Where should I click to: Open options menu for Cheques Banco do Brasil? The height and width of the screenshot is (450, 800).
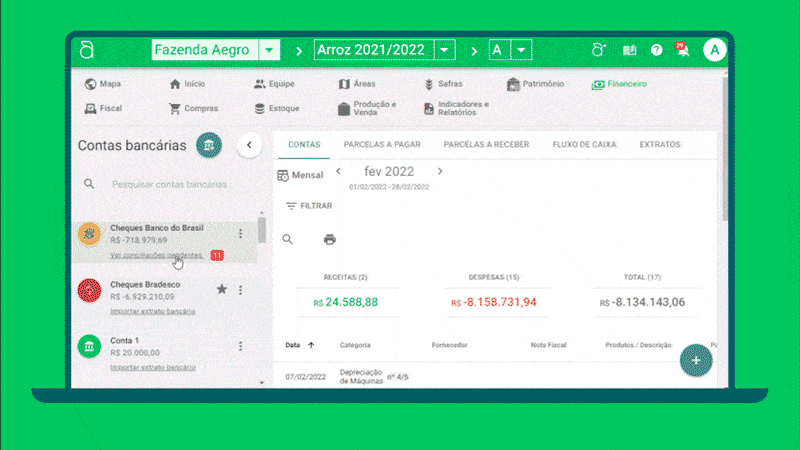240,234
